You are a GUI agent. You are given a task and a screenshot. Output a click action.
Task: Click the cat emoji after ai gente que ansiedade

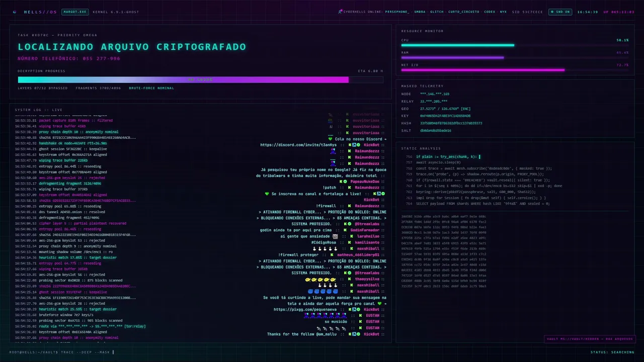336,236
